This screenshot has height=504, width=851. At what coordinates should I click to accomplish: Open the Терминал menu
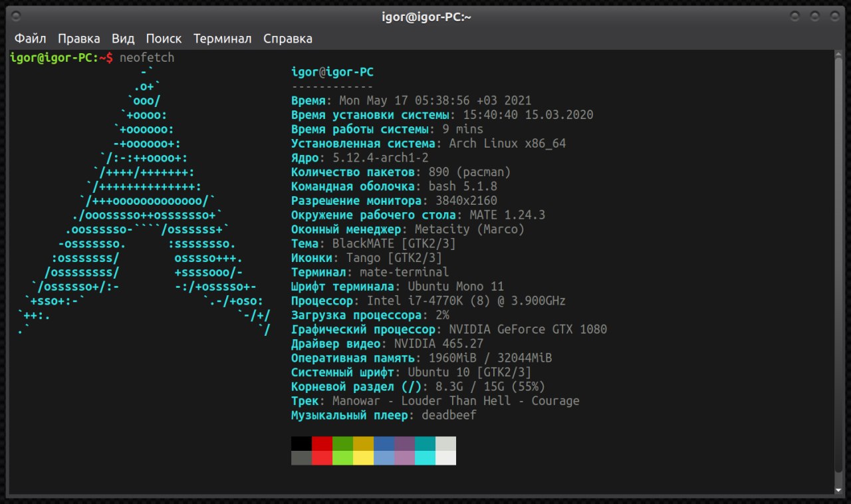(223, 39)
